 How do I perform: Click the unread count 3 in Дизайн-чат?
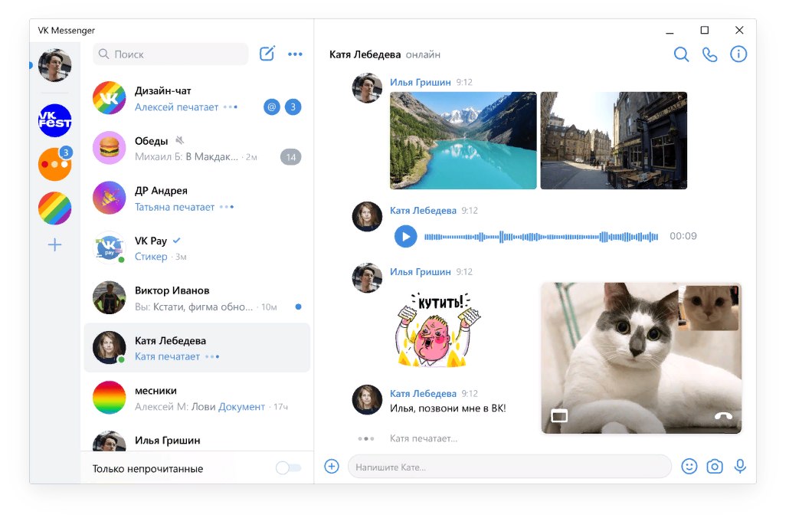coord(293,107)
